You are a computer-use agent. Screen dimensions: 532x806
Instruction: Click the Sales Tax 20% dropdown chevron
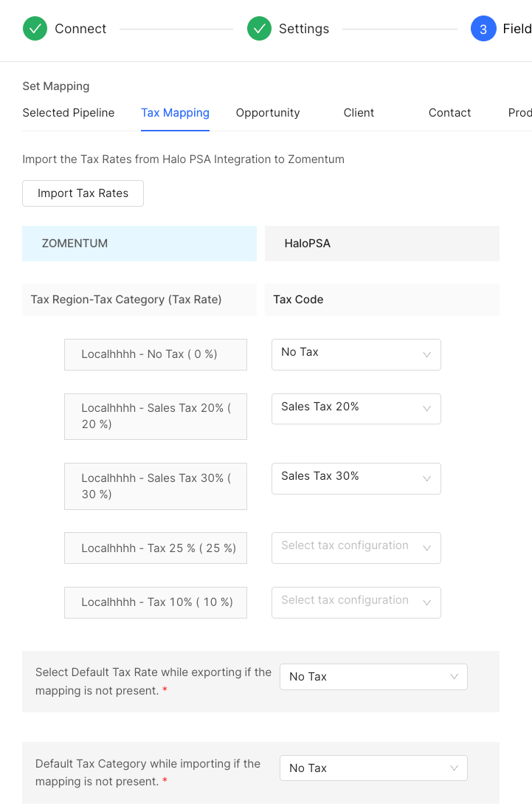pos(426,409)
